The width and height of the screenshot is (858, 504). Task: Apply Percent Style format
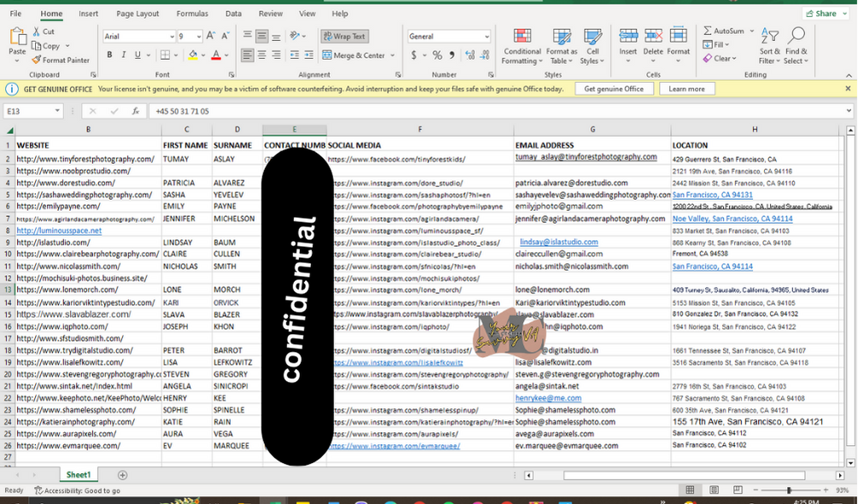437,56
